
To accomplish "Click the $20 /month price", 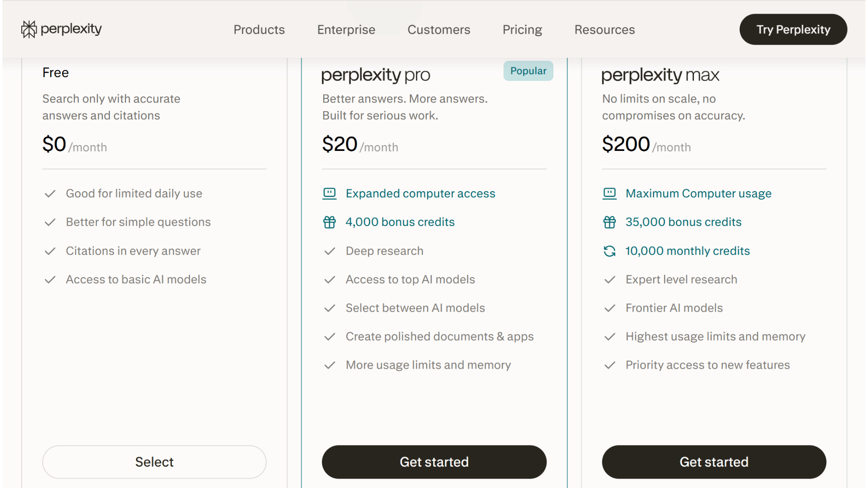I will (360, 145).
